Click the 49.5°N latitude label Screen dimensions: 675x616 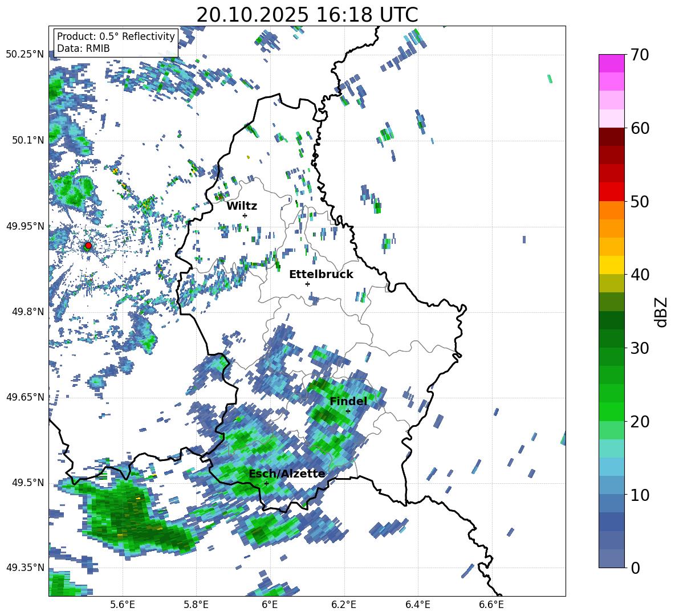pos(27,482)
